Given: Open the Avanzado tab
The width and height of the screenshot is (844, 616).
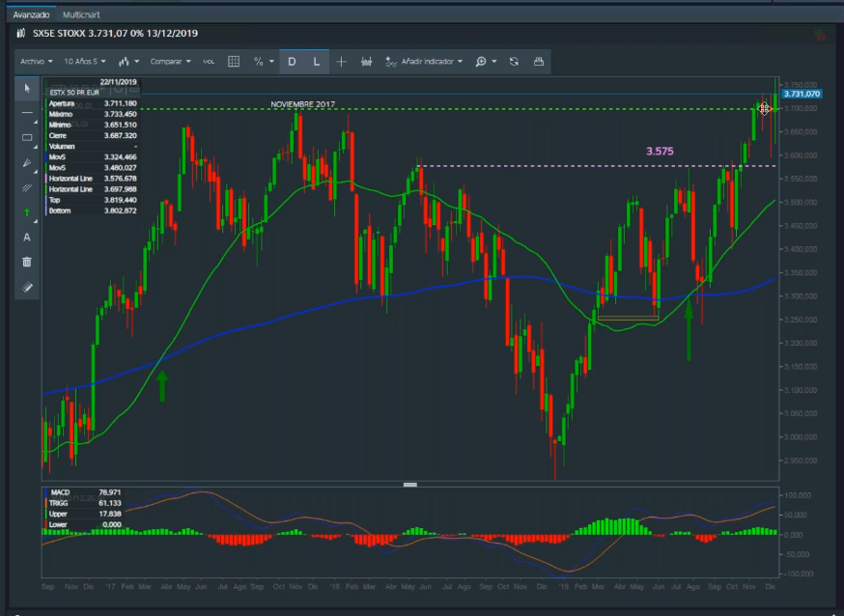Looking at the screenshot, I should (30, 15).
